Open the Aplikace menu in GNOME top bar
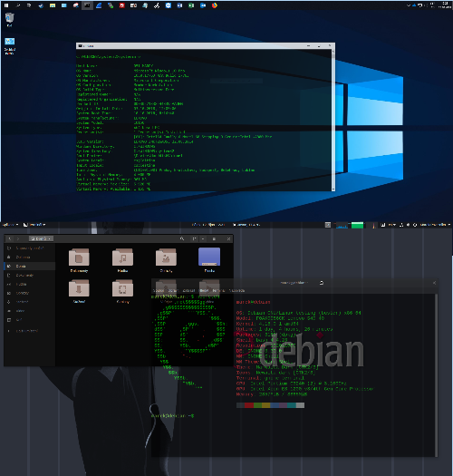The width and height of the screenshot is (453, 476). pos(10,225)
